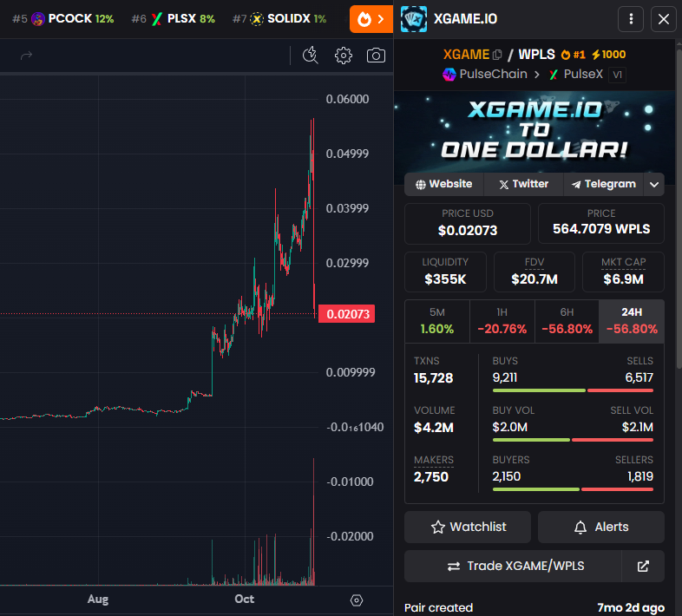This screenshot has width=682, height=616.
Task: Click the SELLS count 6,517
Action: click(x=639, y=377)
